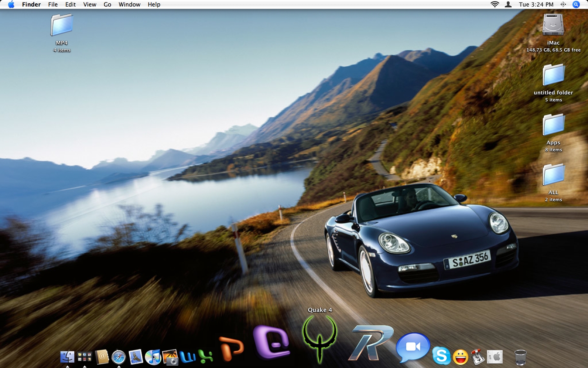Open the Yahoo Messenger smiley icon
The height and width of the screenshot is (368, 588).
pos(460,357)
